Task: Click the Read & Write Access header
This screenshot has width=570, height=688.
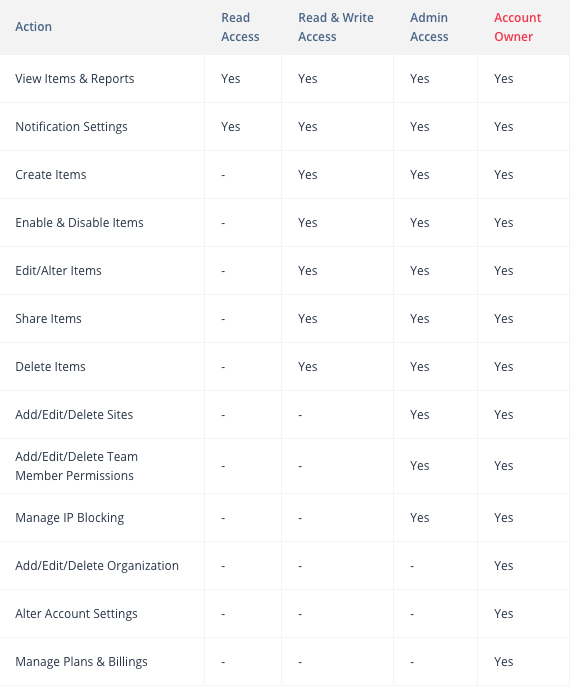Action: [336, 27]
